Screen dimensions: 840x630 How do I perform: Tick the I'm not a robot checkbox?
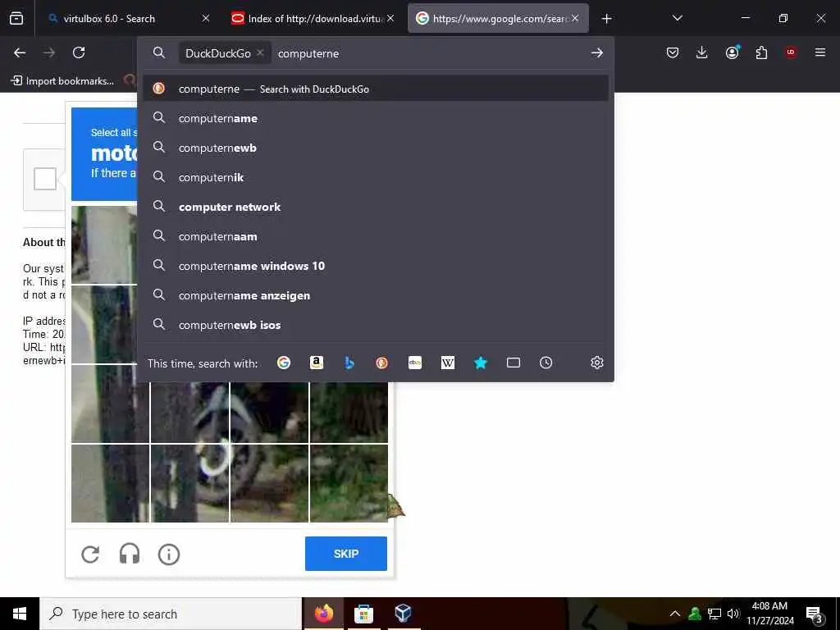coord(45,179)
